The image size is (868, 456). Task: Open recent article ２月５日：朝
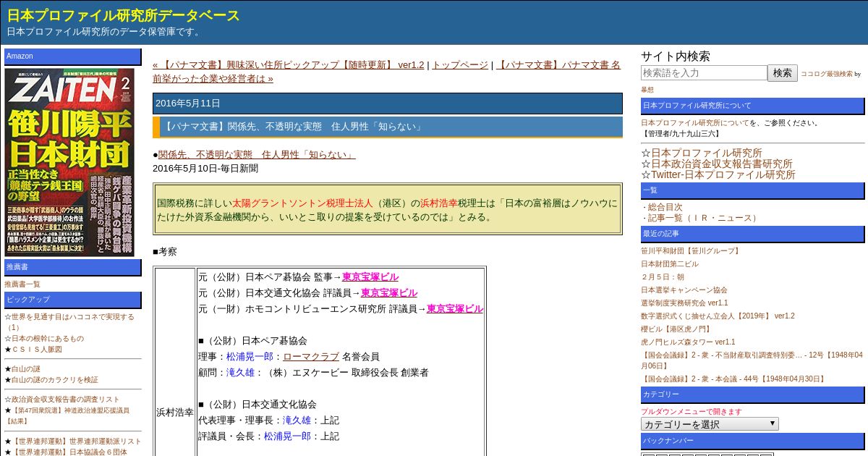click(663, 276)
